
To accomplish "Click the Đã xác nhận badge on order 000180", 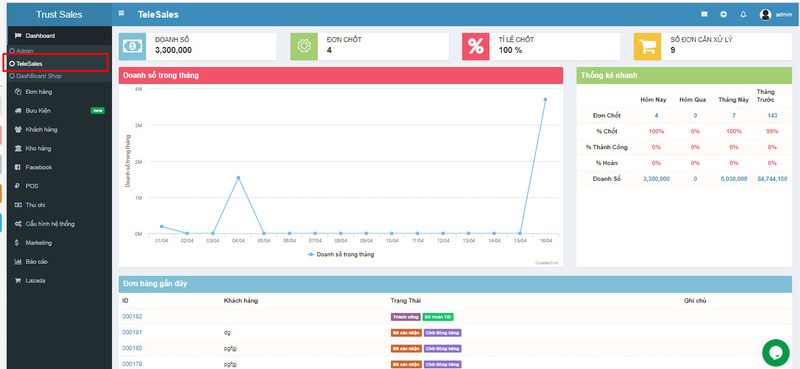I will (406, 349).
